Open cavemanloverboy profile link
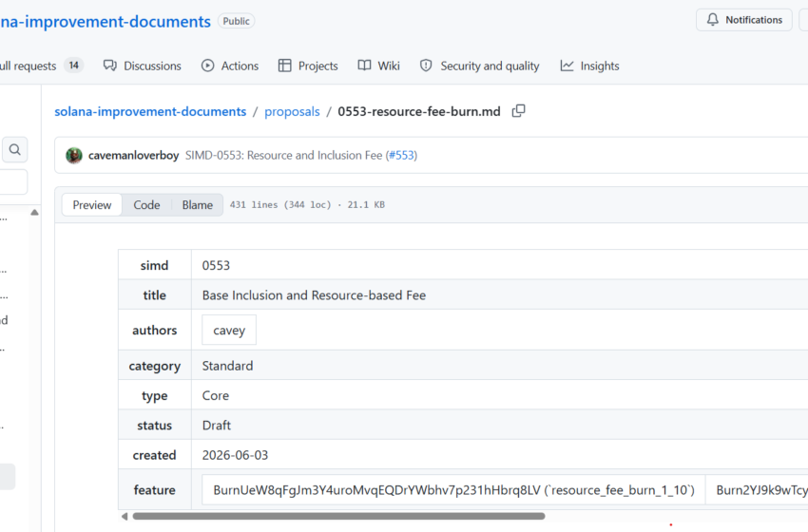The image size is (808, 532). click(x=133, y=155)
